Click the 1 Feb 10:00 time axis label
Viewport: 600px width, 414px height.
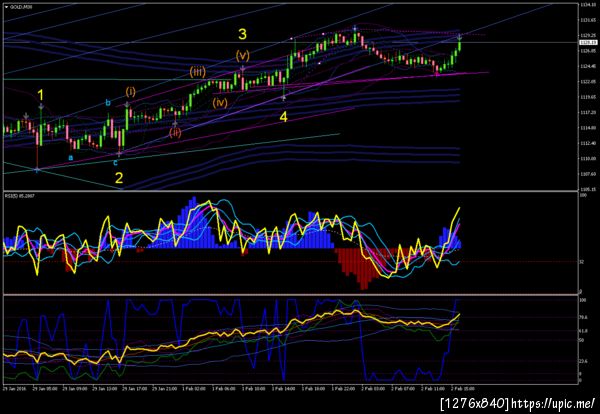click(x=254, y=388)
